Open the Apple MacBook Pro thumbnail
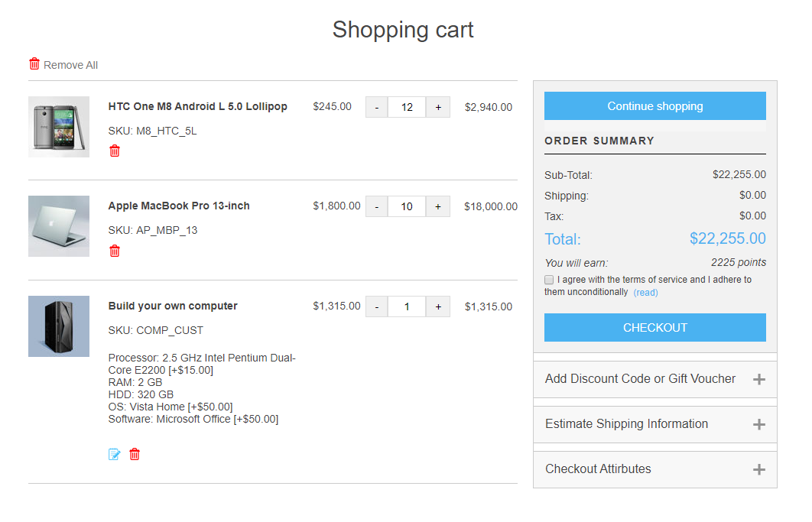This screenshot has height=522, width=812. click(x=59, y=226)
